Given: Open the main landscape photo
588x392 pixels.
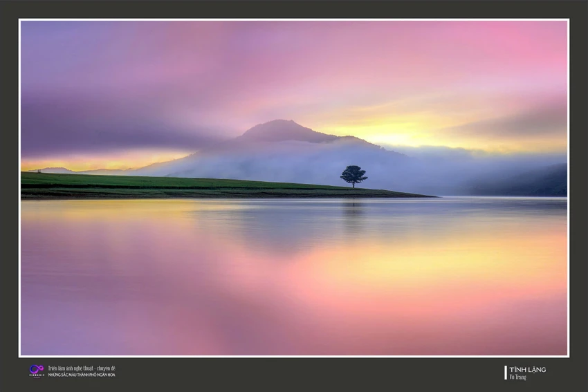Looking at the screenshot, I should pyautogui.click(x=294, y=188).
